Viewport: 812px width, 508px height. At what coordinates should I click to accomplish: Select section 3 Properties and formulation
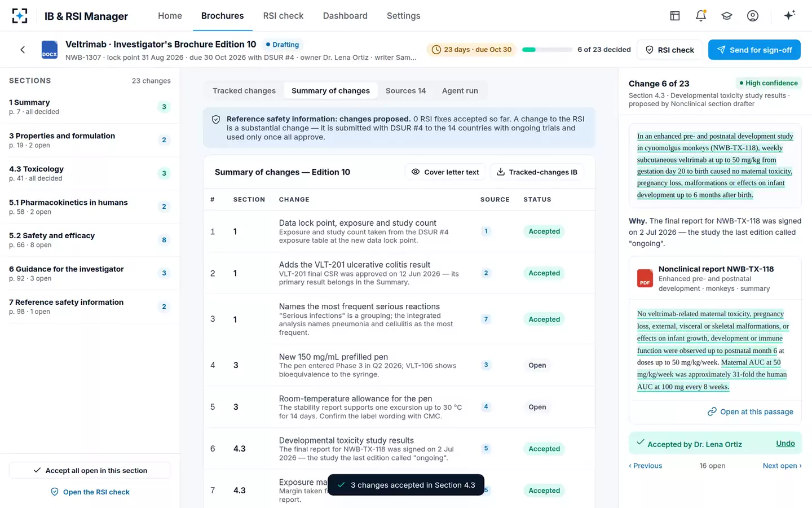(x=90, y=140)
